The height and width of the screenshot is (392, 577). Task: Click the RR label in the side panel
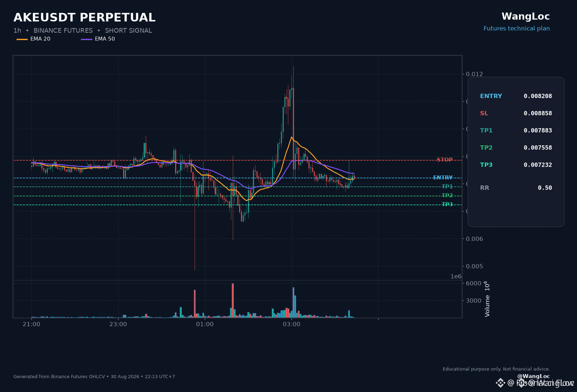pyautogui.click(x=485, y=188)
